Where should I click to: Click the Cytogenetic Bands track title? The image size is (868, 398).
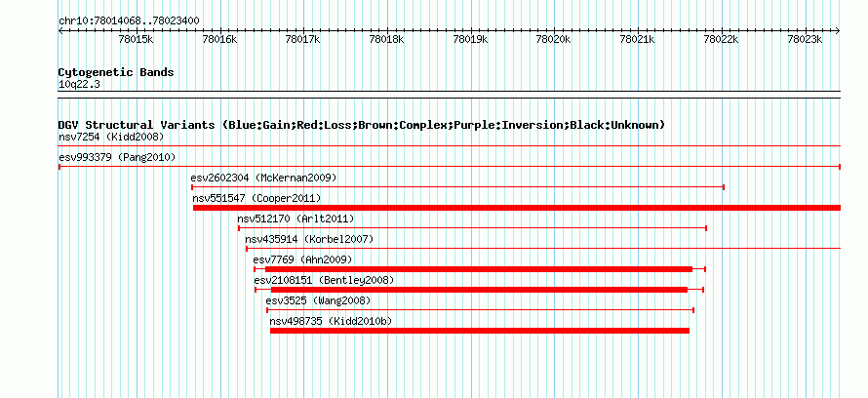pyautogui.click(x=116, y=72)
